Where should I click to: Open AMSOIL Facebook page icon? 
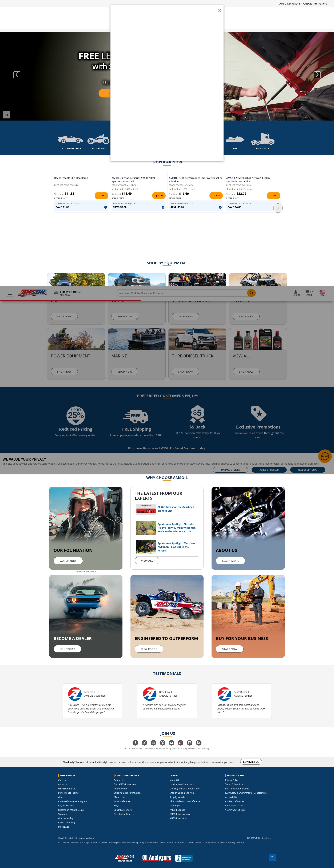coord(135,743)
